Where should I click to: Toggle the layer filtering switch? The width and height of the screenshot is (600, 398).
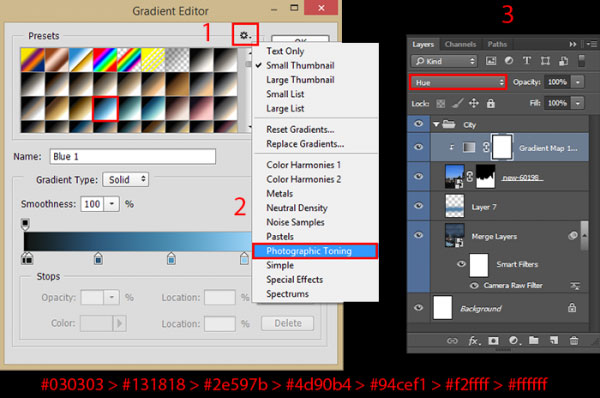pos(581,61)
